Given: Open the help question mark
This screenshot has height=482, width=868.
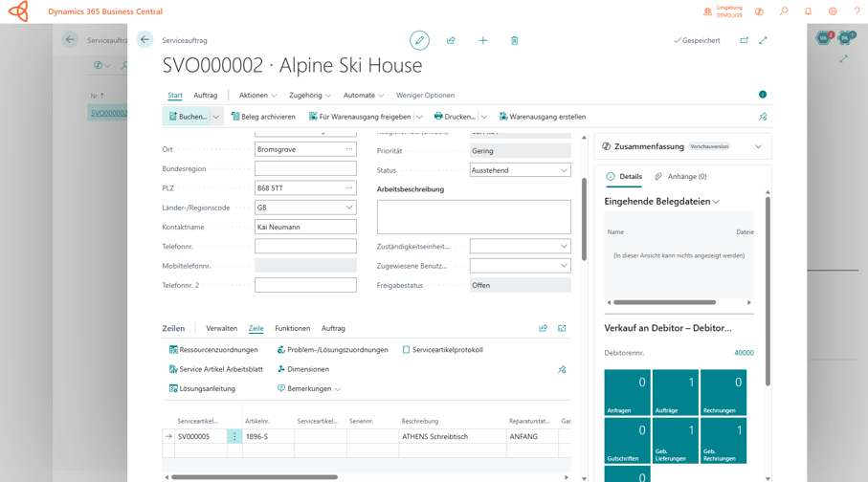Looking at the screenshot, I should click(857, 11).
